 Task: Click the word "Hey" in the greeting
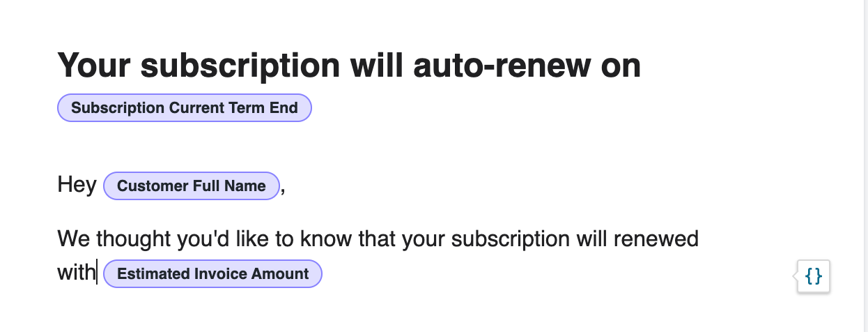click(x=77, y=186)
